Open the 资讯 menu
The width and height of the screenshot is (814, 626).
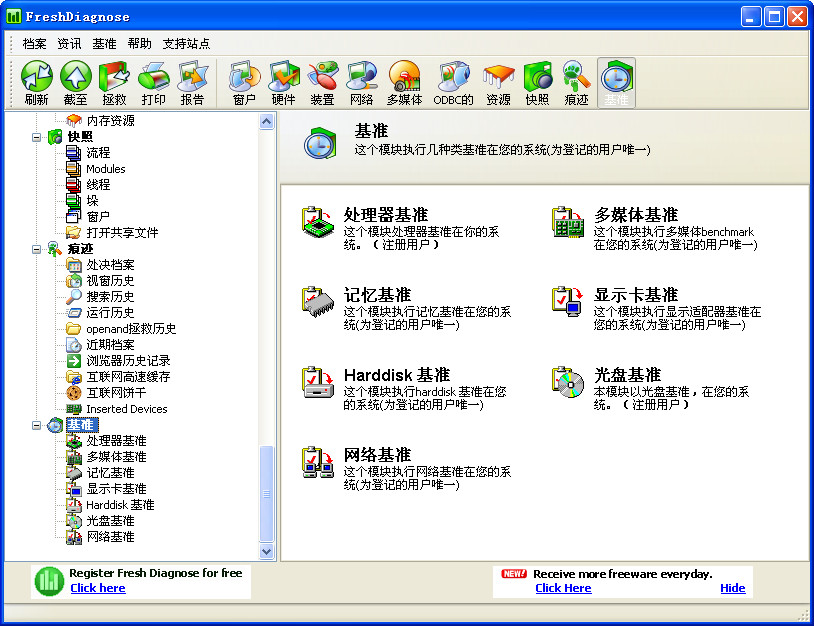69,44
